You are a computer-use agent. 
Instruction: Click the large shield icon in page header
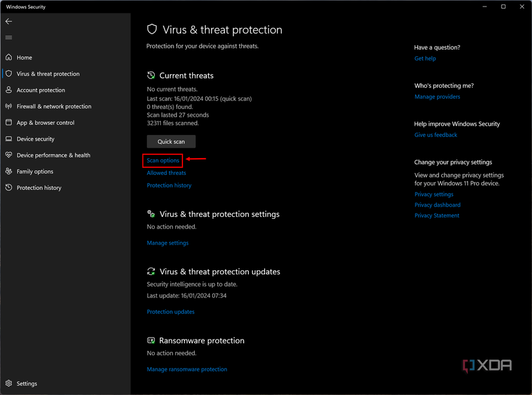152,30
